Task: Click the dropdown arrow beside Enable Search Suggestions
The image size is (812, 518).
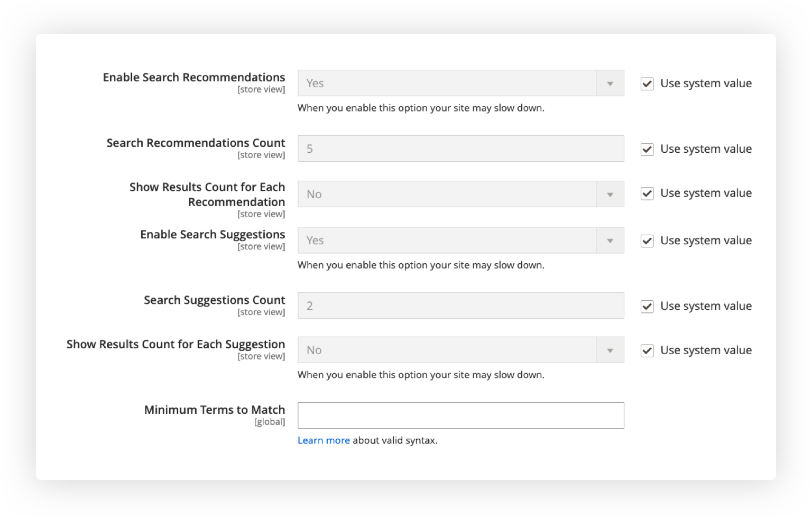Action: pyautogui.click(x=611, y=240)
